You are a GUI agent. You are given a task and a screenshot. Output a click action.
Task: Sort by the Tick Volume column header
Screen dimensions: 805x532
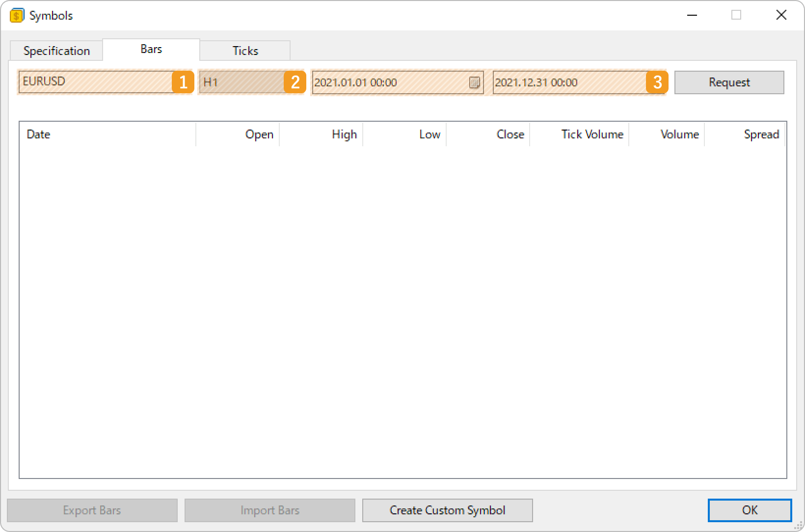tap(579, 134)
